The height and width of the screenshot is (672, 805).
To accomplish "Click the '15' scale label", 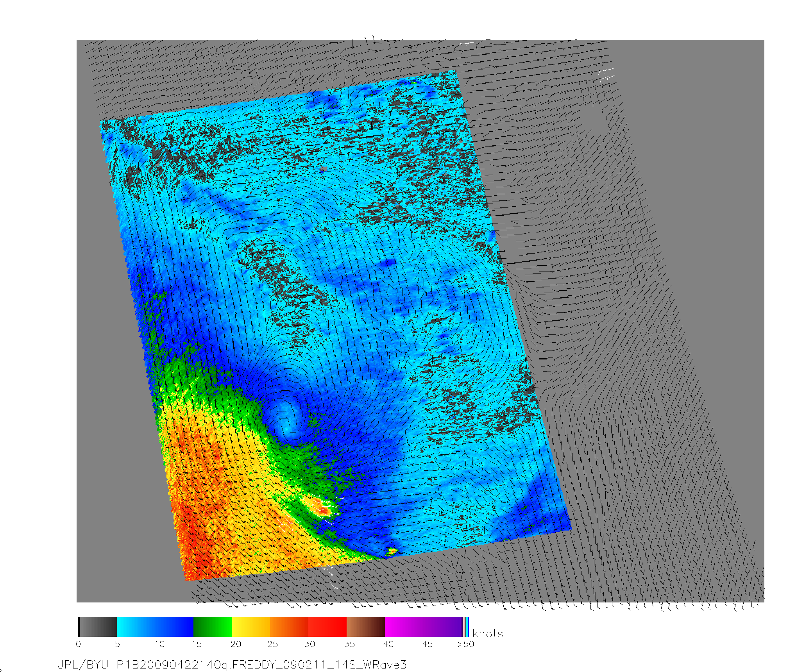I will point(197,644).
